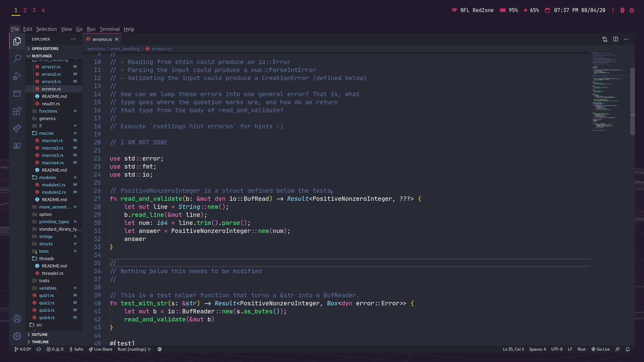Open the Extensions view icon

pyautogui.click(x=17, y=111)
